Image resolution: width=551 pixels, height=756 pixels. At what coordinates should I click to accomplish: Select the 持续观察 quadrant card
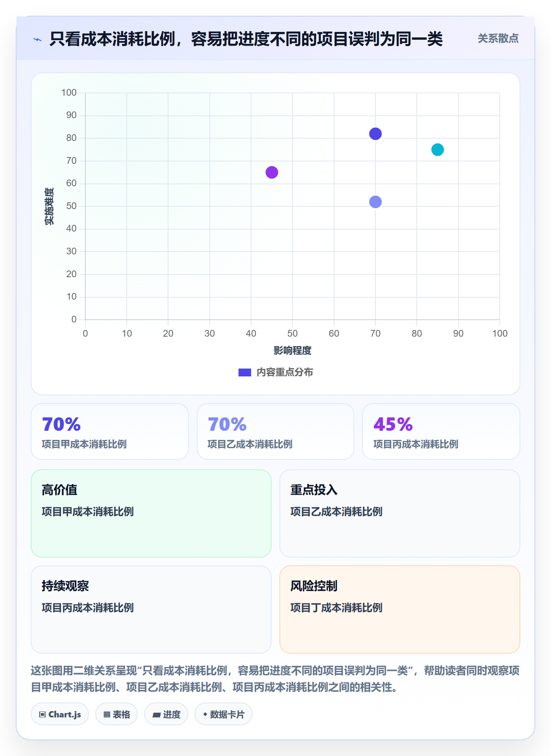151,610
